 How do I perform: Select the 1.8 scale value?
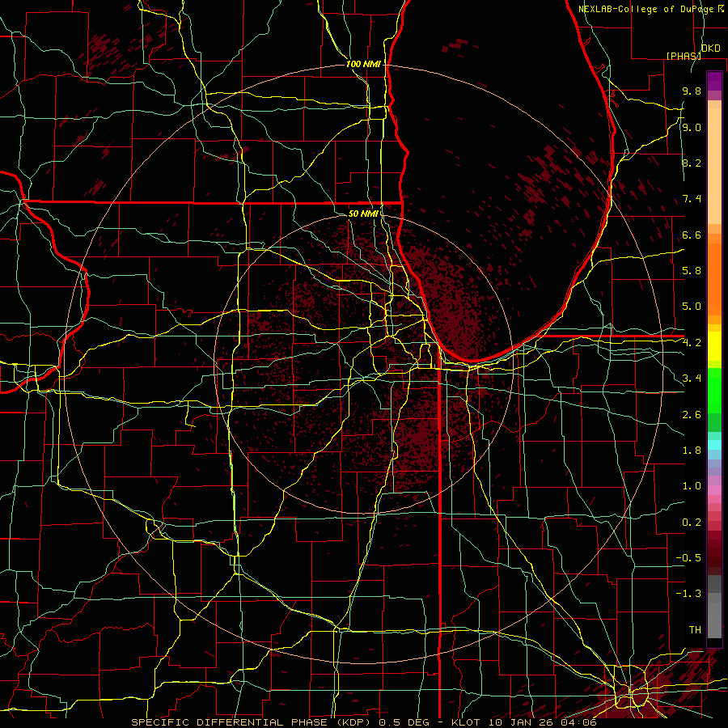[692, 451]
